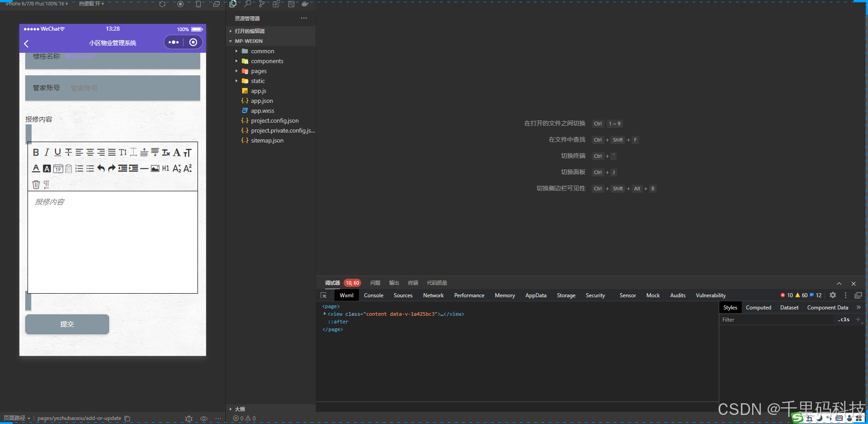Viewport: 868px width, 424px height.
Task: Increase indent in the editor
Action: click(133, 168)
